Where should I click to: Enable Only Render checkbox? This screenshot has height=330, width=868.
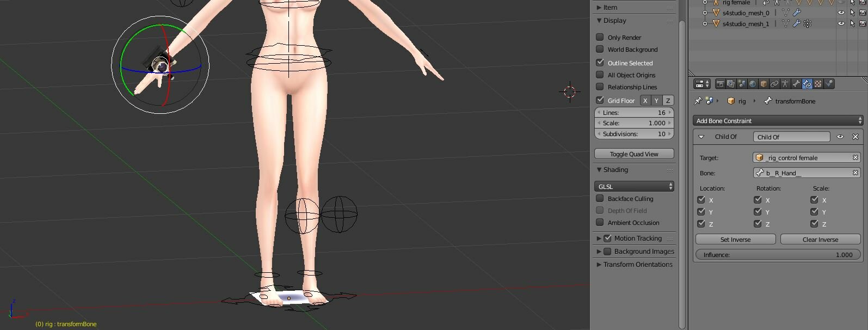600,37
